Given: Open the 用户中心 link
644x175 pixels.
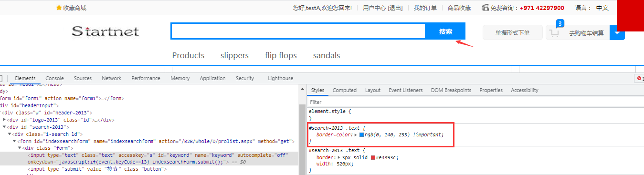Looking at the screenshot, I should tap(374, 8).
